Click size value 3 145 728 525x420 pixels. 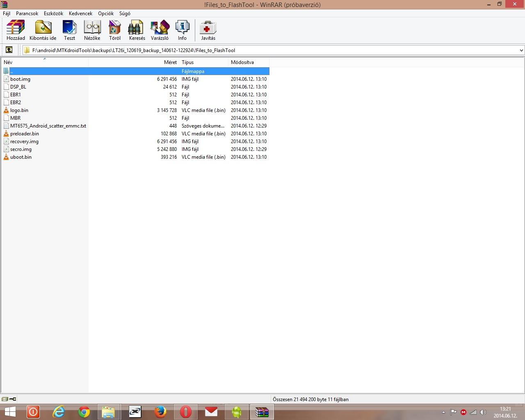167,110
